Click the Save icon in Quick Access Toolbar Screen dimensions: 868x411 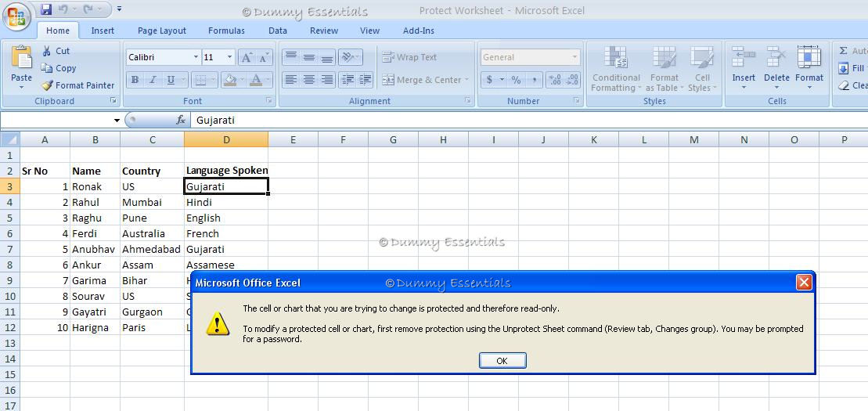[x=46, y=9]
